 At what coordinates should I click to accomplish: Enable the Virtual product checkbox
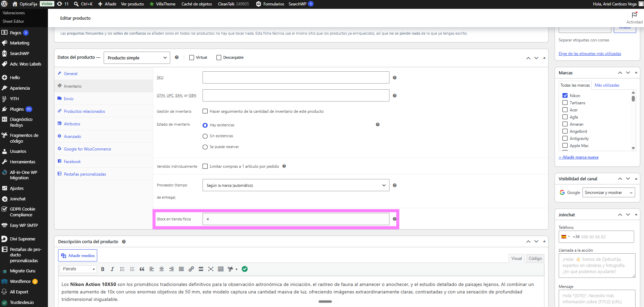pyautogui.click(x=192, y=58)
